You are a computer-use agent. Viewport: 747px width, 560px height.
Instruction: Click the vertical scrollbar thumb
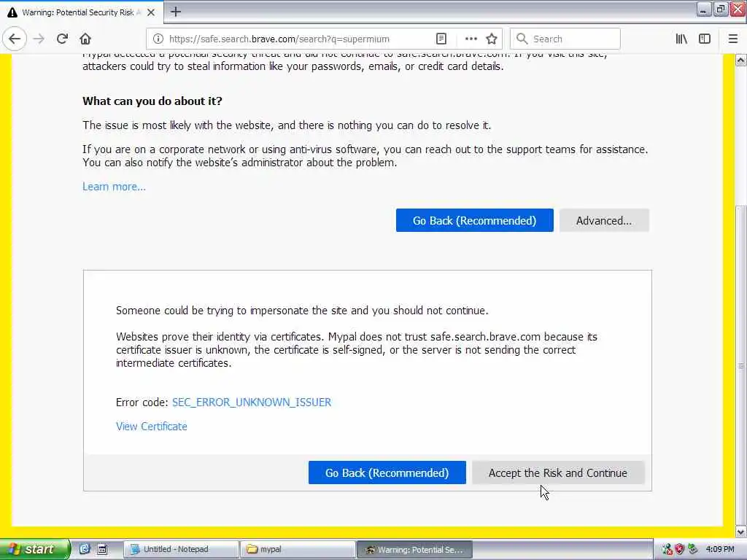741,365
